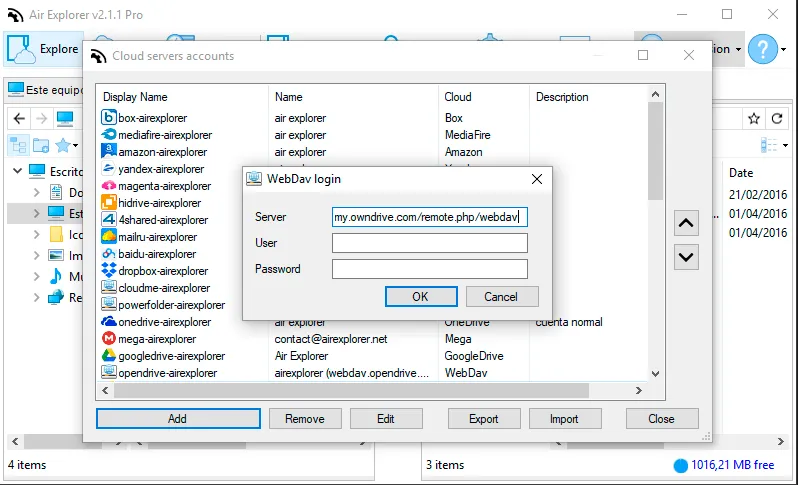The width and height of the screenshot is (798, 485).
Task: Select the Este equipo panel tab
Action: [x=44, y=90]
